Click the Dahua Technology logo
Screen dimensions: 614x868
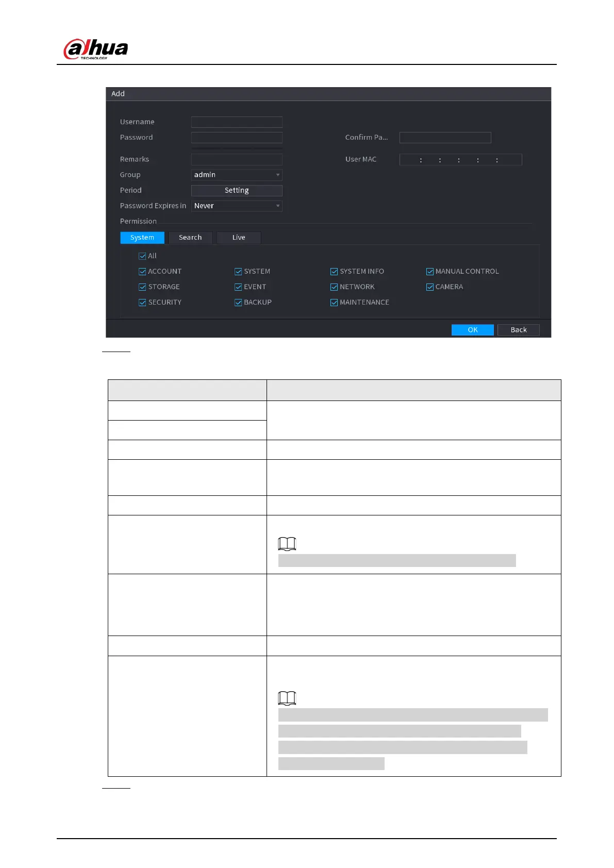pos(96,49)
